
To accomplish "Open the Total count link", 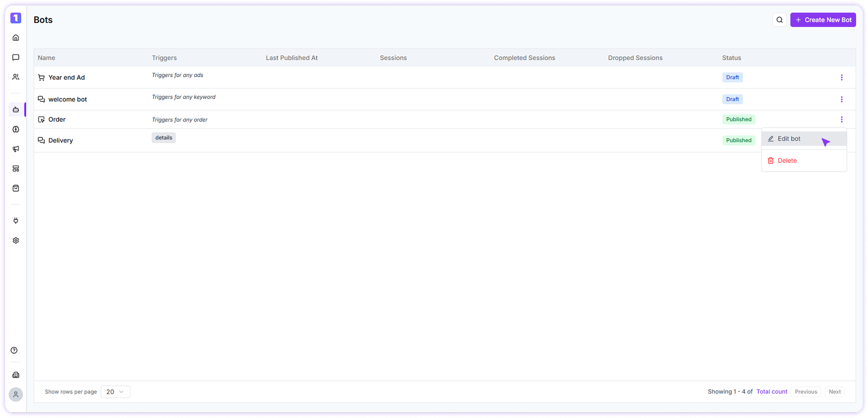I will click(771, 392).
